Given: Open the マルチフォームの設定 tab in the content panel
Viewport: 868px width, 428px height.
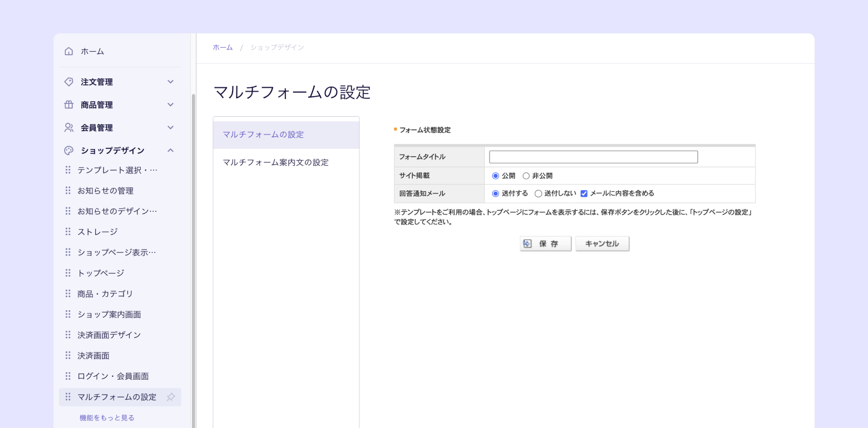Looking at the screenshot, I should [286, 135].
